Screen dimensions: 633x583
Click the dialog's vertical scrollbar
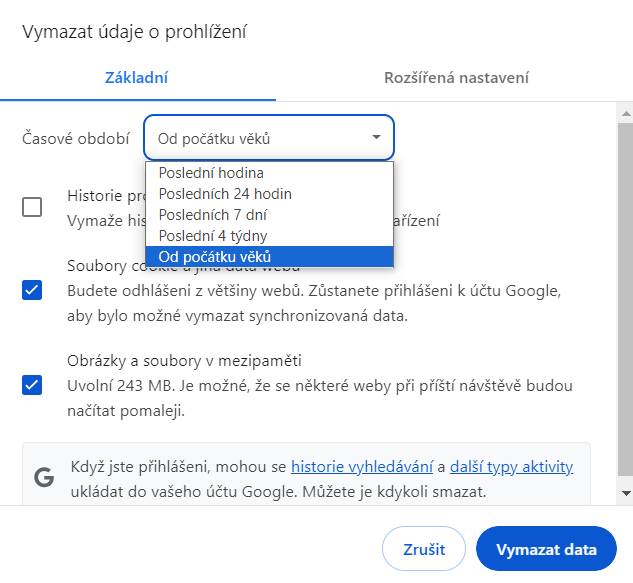click(625, 300)
